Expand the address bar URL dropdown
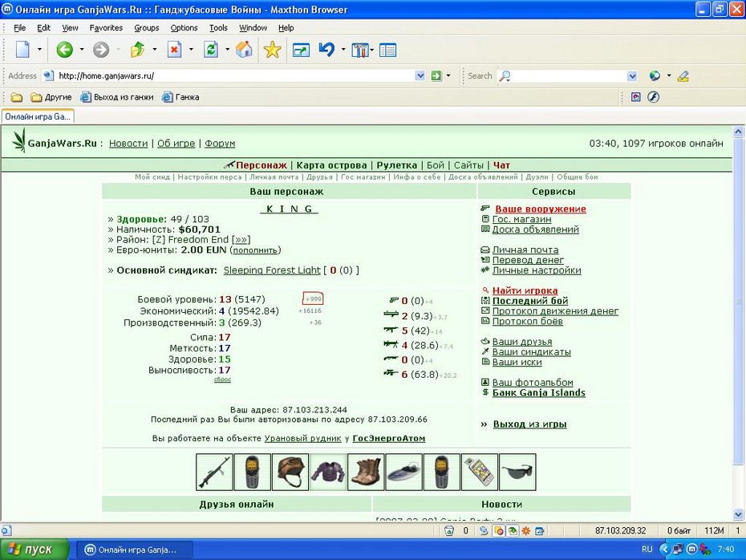The height and width of the screenshot is (560, 746). 420,75
